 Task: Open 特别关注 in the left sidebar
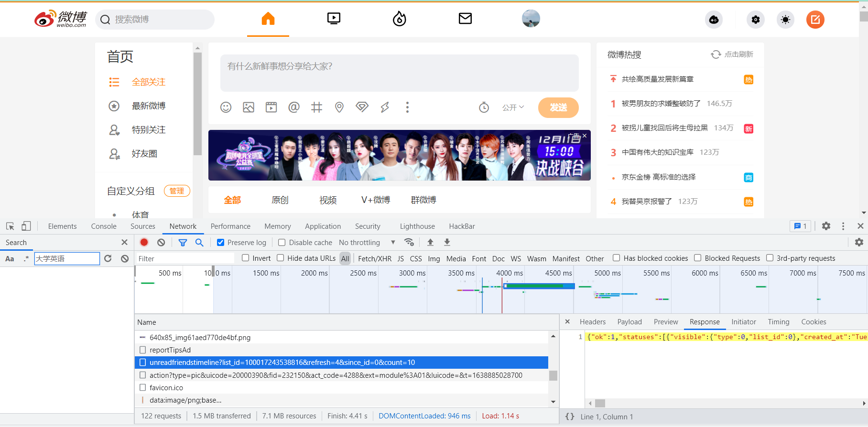pos(148,130)
